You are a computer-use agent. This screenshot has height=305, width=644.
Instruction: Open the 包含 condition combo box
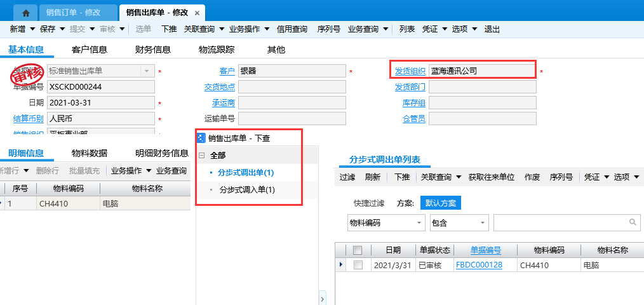pyautogui.click(x=459, y=223)
